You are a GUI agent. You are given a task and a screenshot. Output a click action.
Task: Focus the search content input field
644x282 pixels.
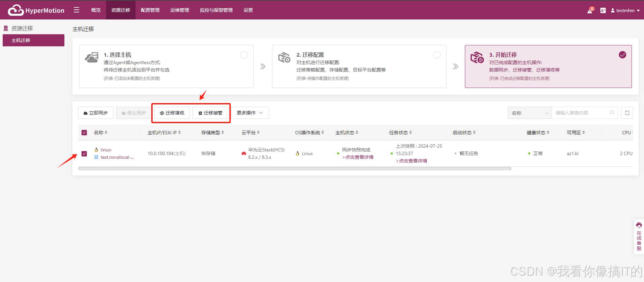coord(580,113)
